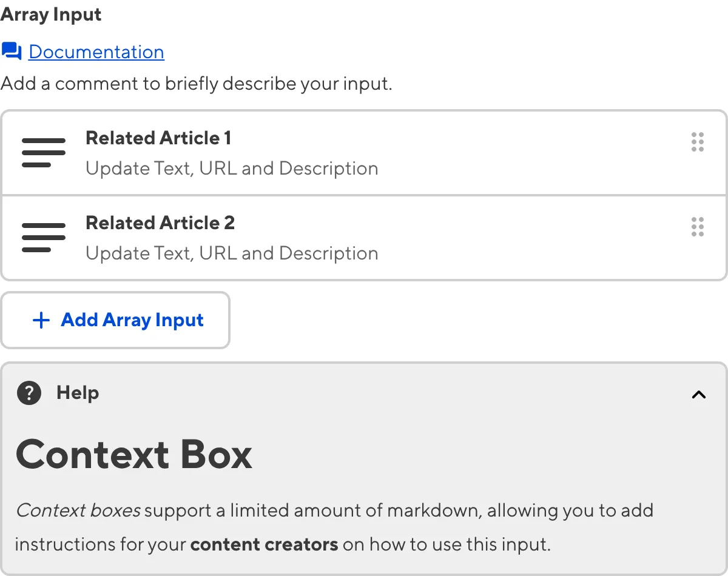Click the hamburger reorder icon on Related Article 2
Viewport: 728px width, 576px height.
point(43,238)
